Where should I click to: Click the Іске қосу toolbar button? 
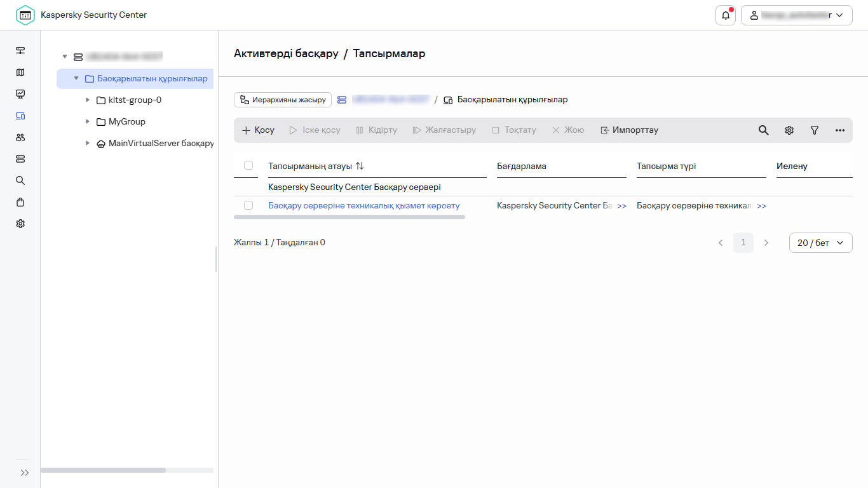pos(315,130)
